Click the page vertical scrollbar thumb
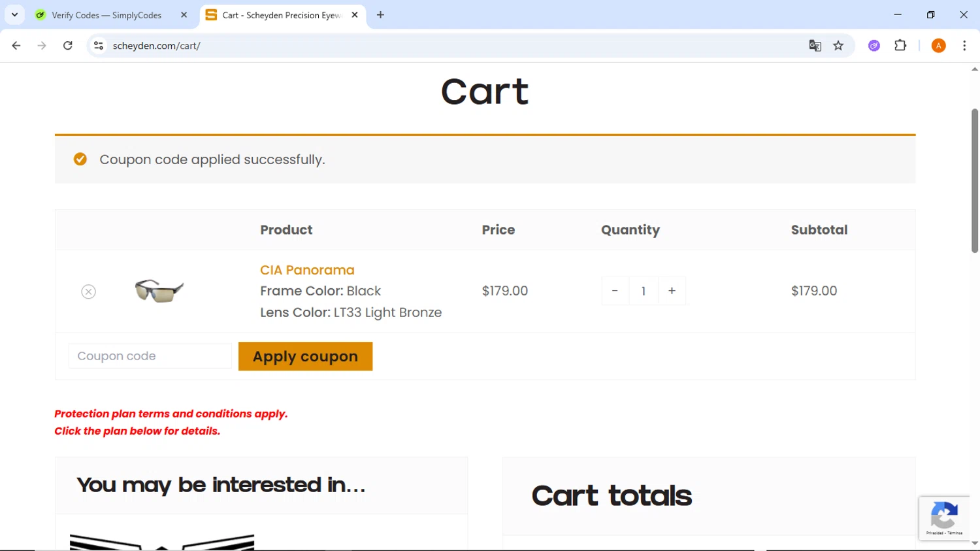Image resolution: width=980 pixels, height=551 pixels. (x=975, y=180)
